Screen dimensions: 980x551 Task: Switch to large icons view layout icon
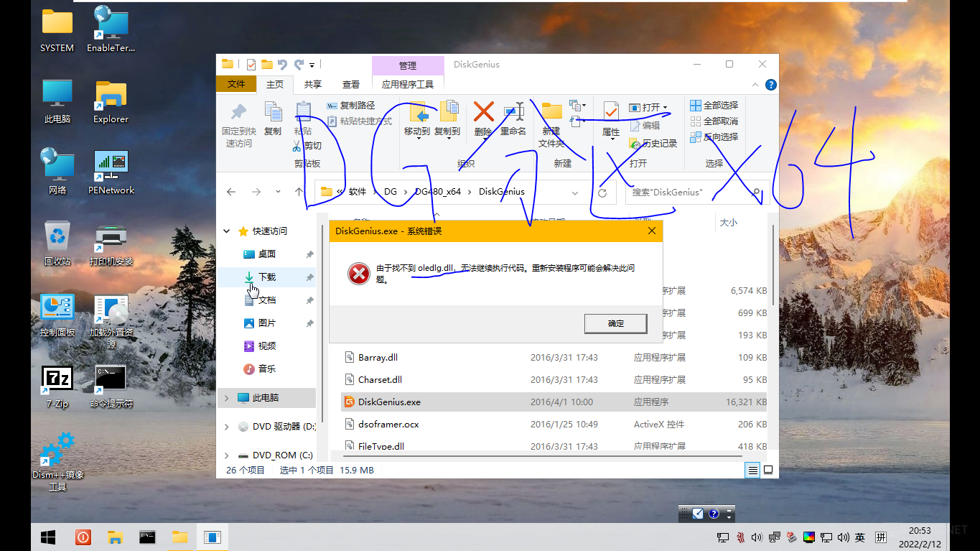767,471
